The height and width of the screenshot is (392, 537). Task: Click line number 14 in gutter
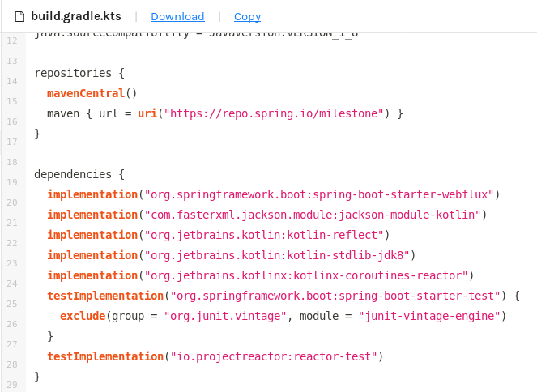tap(12, 81)
